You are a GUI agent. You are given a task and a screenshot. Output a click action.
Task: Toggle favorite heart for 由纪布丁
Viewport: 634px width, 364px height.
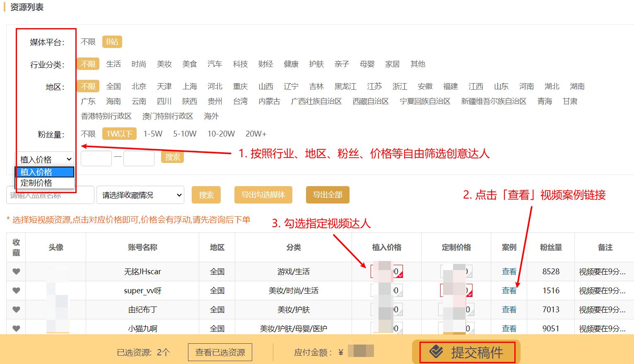pos(16,310)
